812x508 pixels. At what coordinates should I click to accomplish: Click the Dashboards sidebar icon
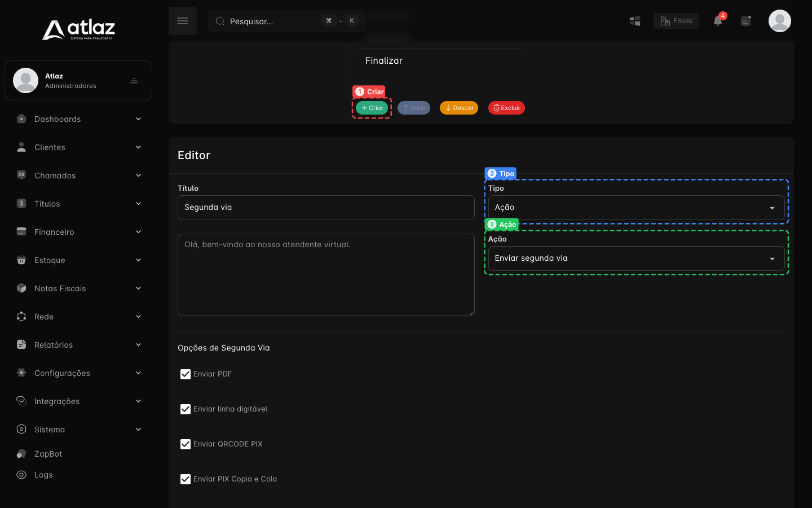pyautogui.click(x=21, y=119)
